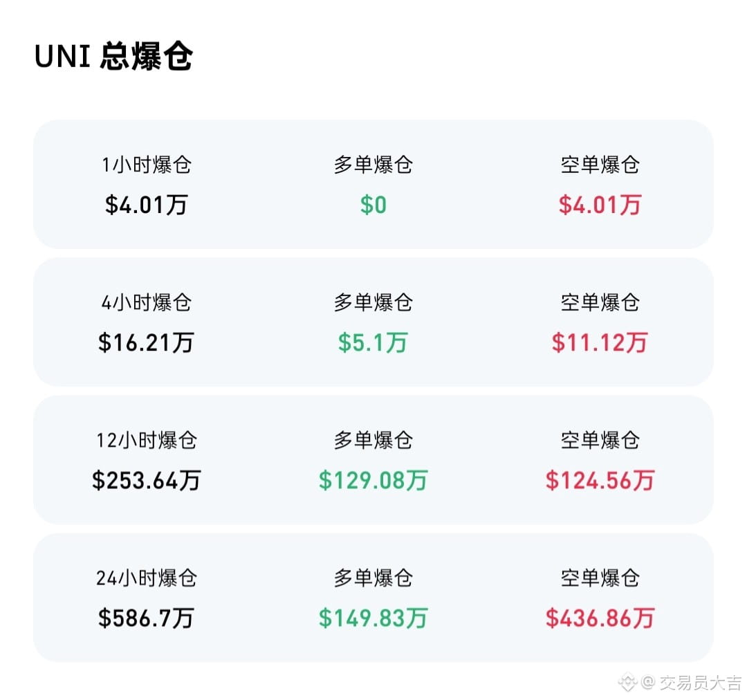Click the 1-hour long liquidation value $0

click(373, 205)
